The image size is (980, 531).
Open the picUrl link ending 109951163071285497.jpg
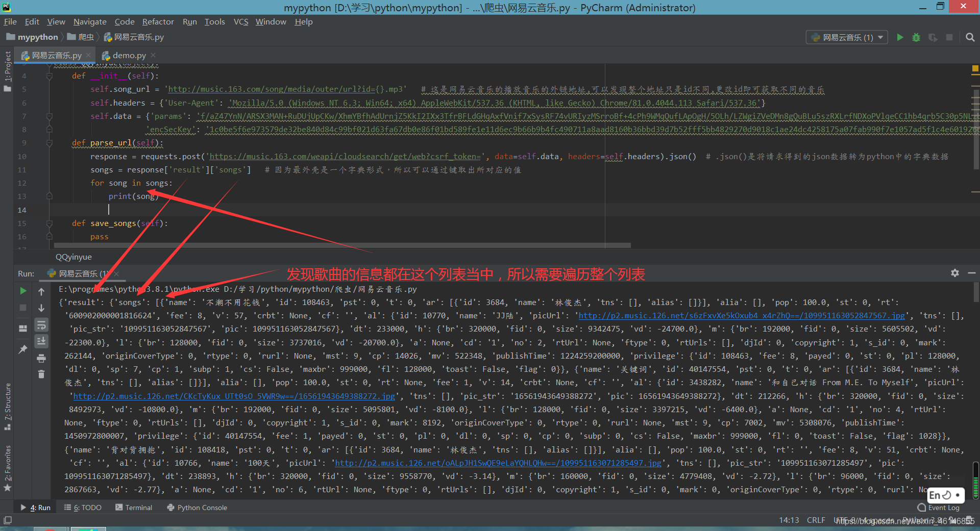[498, 463]
